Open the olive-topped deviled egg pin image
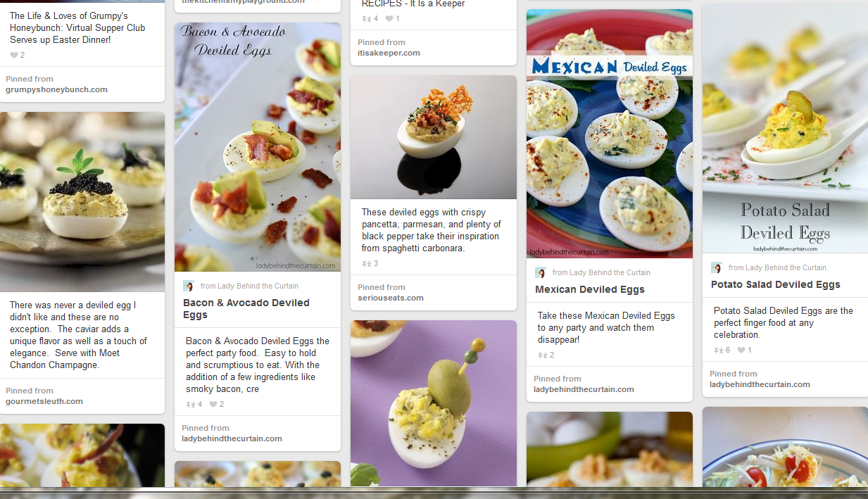 [x=434, y=403]
